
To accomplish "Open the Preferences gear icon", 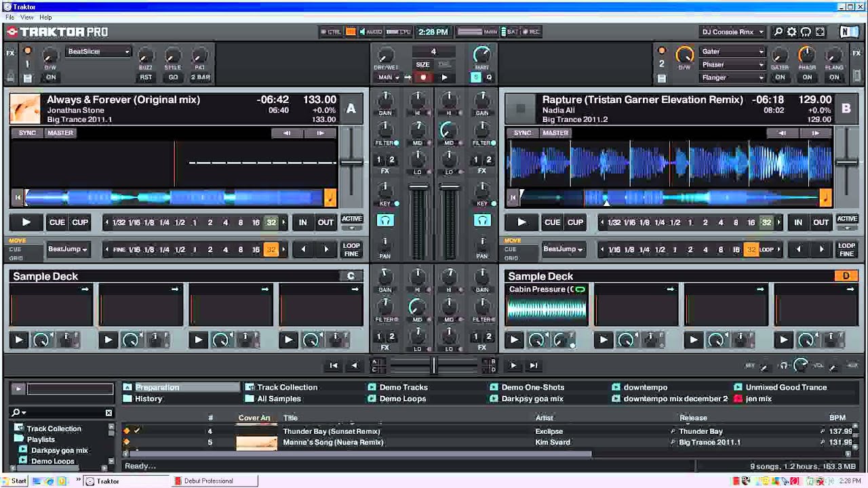I will pyautogui.click(x=792, y=32).
